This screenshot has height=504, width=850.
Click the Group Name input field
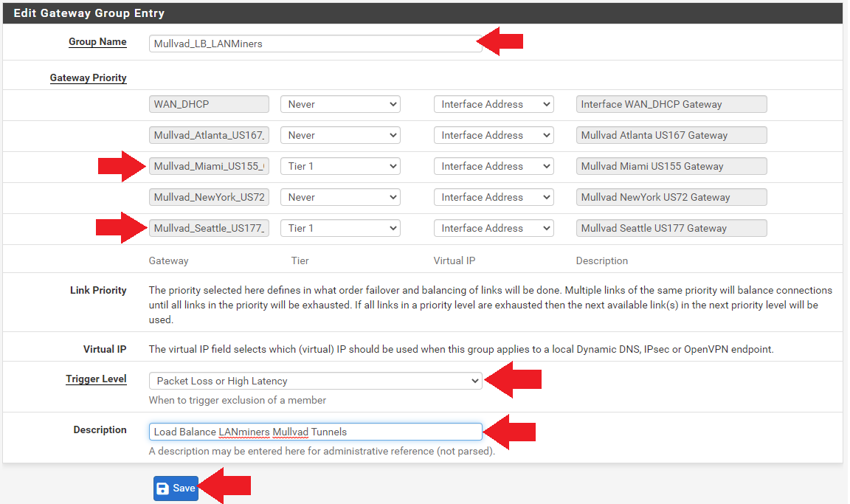tap(316, 44)
